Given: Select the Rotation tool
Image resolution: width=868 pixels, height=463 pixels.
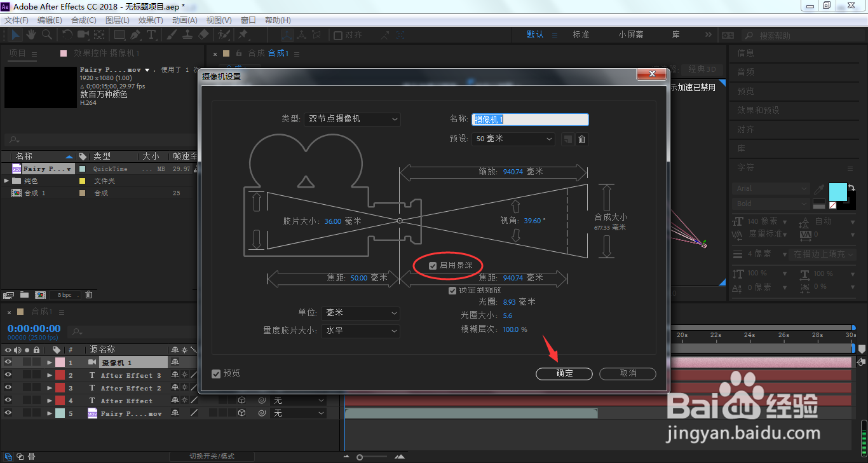Looking at the screenshot, I should click(x=67, y=34).
